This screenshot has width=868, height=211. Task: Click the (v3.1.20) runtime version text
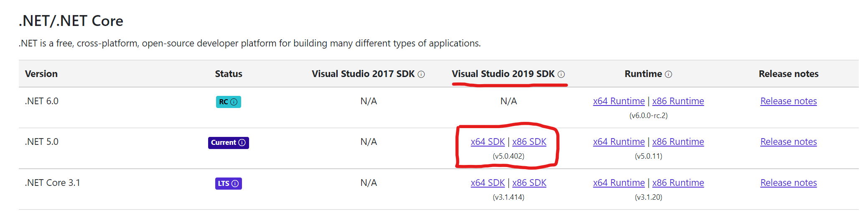click(649, 197)
